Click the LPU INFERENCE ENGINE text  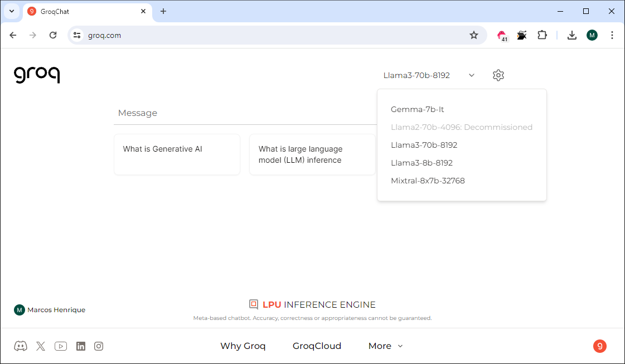(x=319, y=304)
